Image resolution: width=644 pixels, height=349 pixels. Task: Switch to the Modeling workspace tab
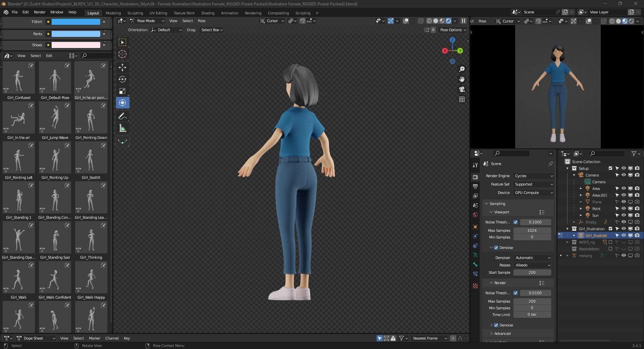pos(113,13)
